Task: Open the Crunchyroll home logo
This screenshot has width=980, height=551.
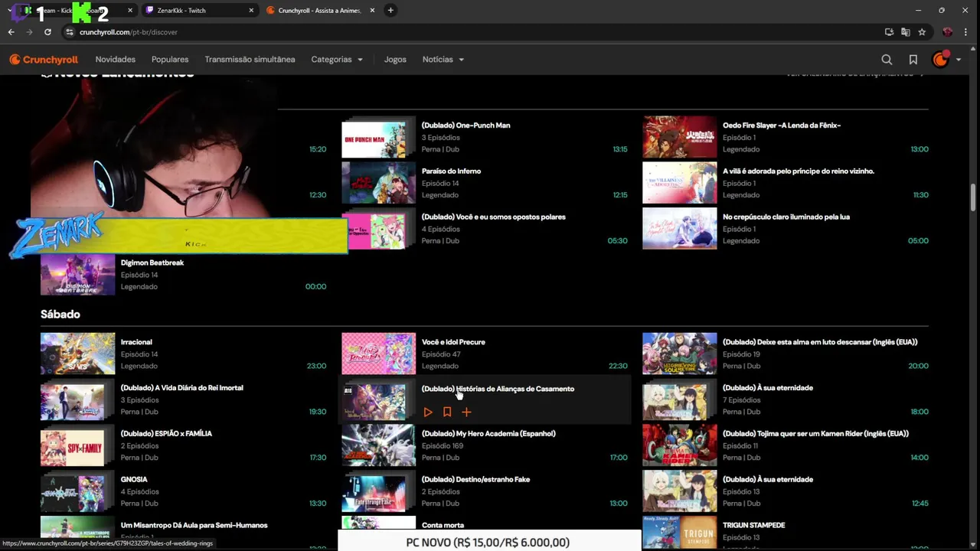Action: tap(44, 60)
